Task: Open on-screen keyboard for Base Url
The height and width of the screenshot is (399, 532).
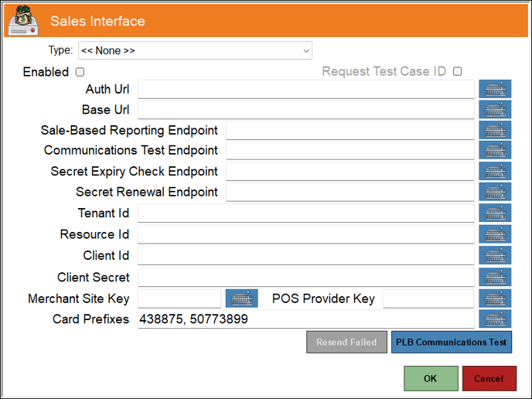Action: pyautogui.click(x=495, y=110)
